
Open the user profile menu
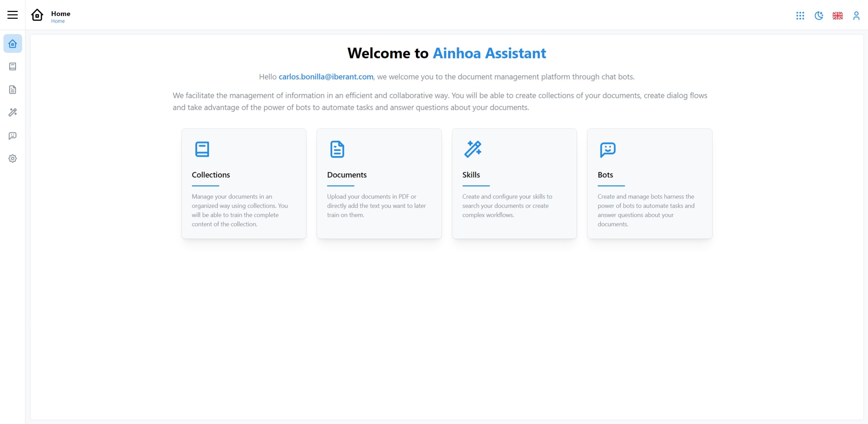click(x=856, y=16)
